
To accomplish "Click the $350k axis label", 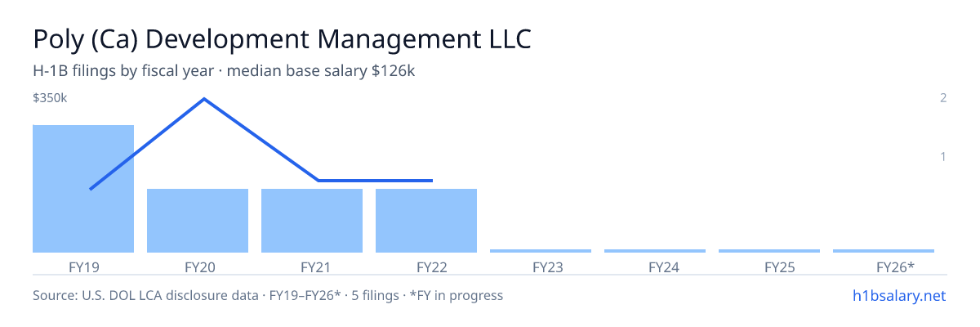I will coord(50,98).
